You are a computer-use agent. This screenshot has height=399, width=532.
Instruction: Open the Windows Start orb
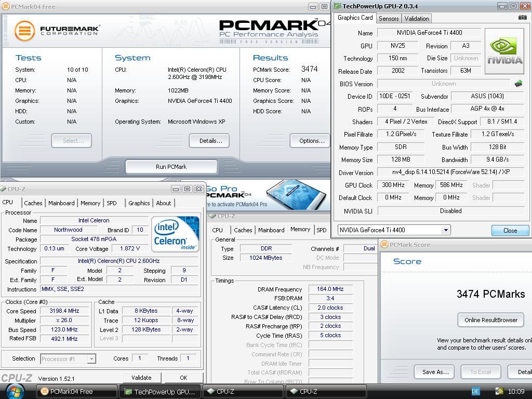tap(15, 391)
